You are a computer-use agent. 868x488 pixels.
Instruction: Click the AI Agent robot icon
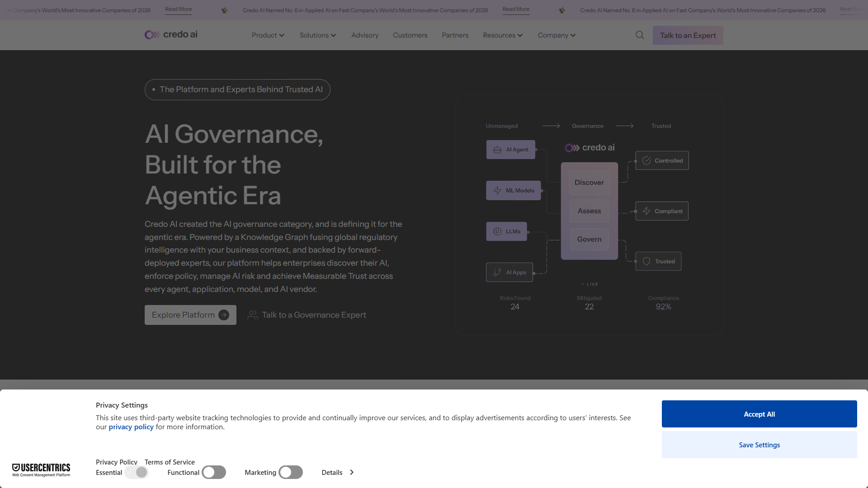[497, 150]
